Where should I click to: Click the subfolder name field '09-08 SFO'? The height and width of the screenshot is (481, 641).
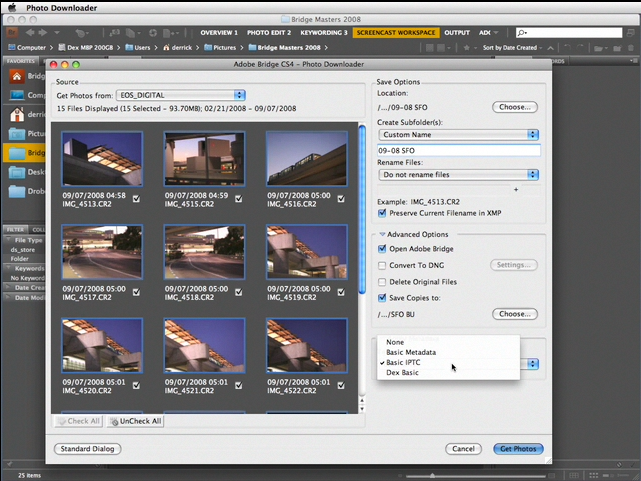[x=459, y=150]
